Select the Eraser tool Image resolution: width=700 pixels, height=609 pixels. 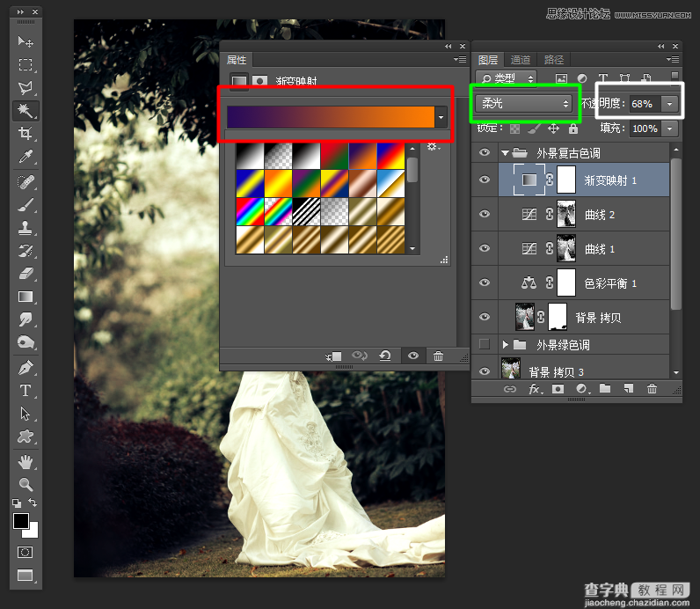coord(26,274)
